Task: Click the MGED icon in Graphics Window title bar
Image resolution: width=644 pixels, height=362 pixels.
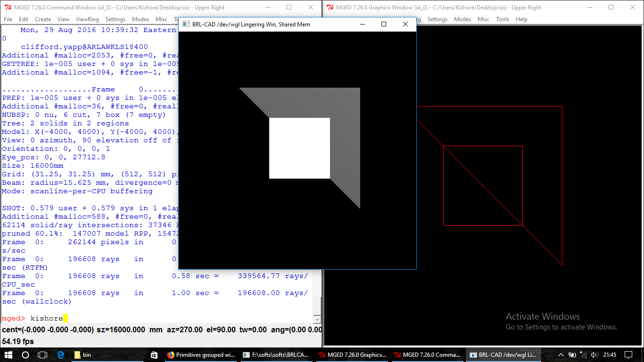Action: coord(330,8)
